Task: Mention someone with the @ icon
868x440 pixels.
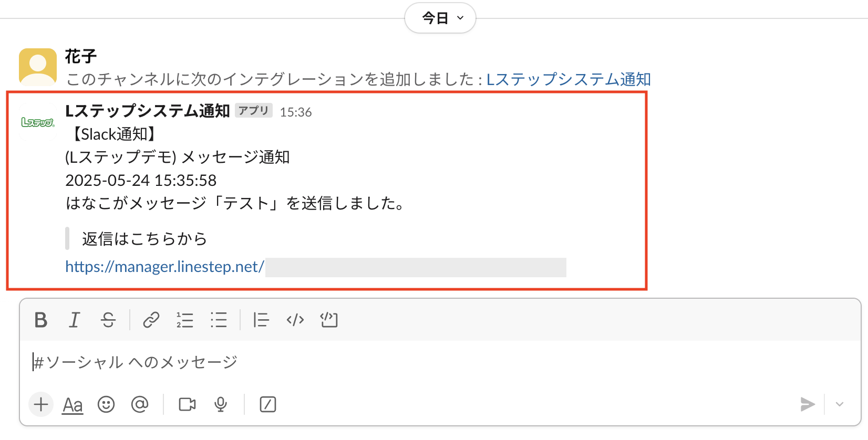Action: 140,404
